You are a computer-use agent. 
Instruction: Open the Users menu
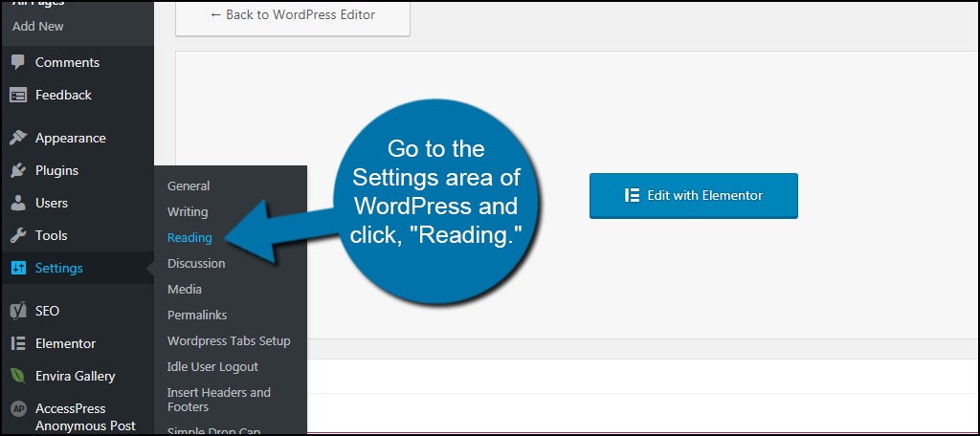(77, 203)
